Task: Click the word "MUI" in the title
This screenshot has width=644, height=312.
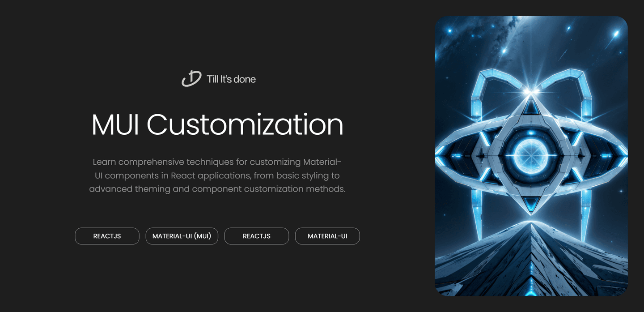Action: (x=115, y=124)
